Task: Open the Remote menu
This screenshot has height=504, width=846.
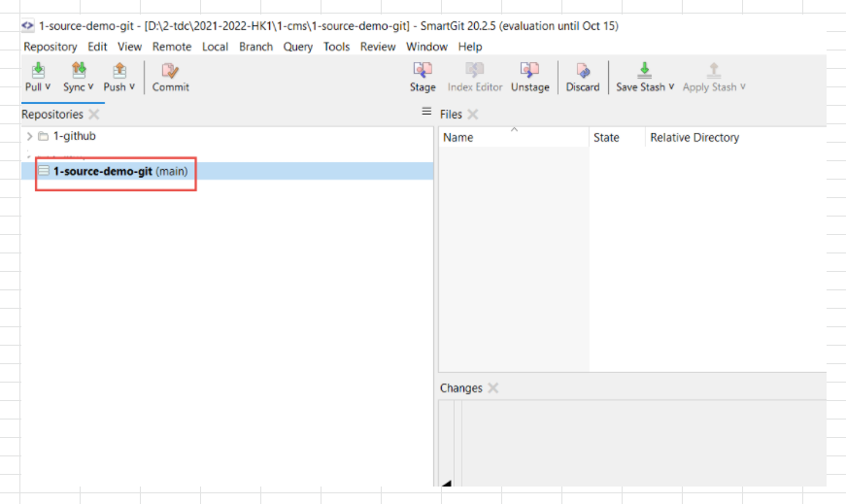Action: coord(172,47)
